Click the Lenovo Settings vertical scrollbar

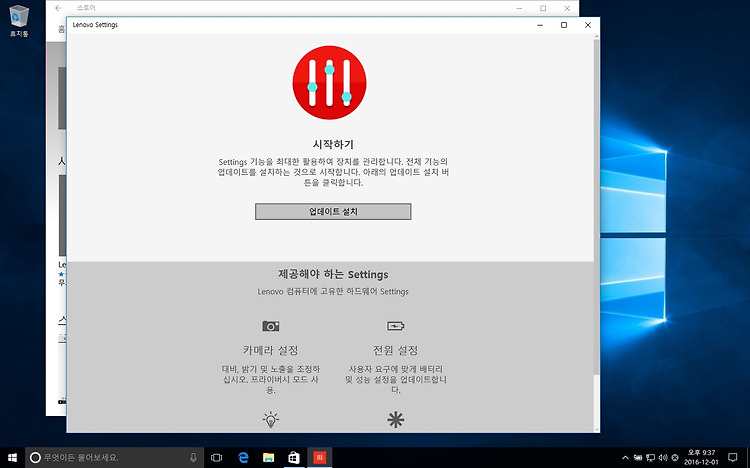coord(596,207)
